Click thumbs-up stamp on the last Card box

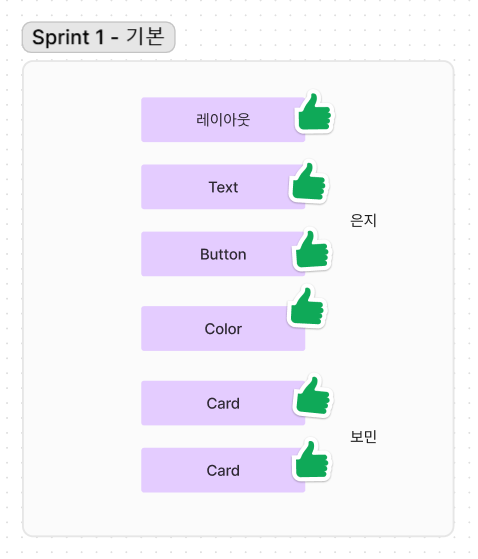pyautogui.click(x=312, y=460)
